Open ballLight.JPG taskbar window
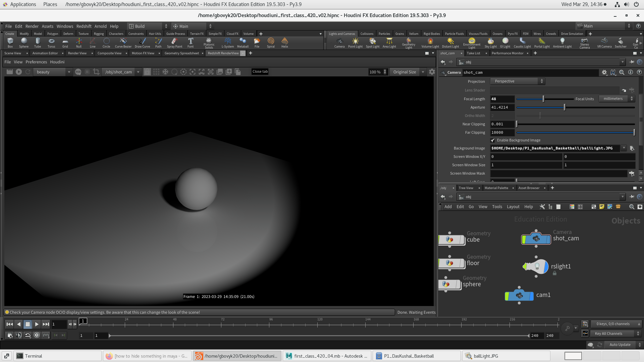 [x=506, y=356]
